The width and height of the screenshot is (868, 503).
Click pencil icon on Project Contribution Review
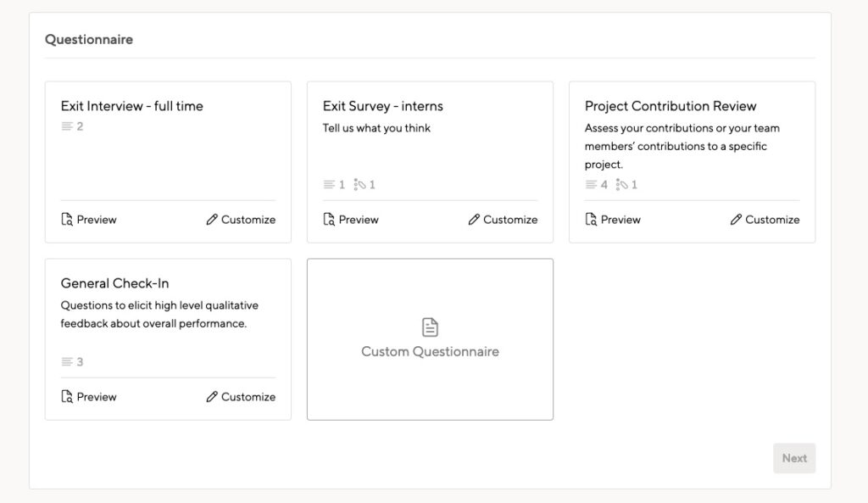[735, 220]
